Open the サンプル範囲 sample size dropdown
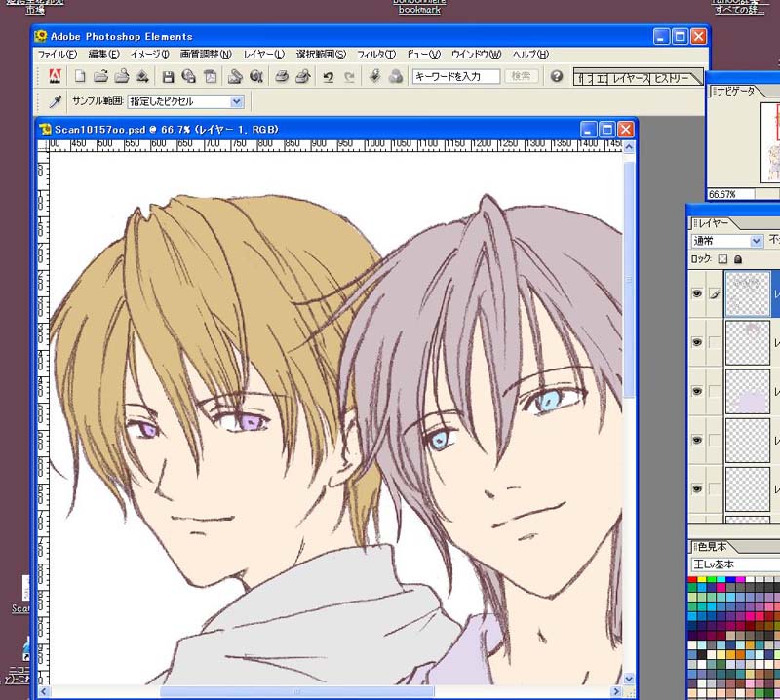The width and height of the screenshot is (780, 700). [185, 101]
